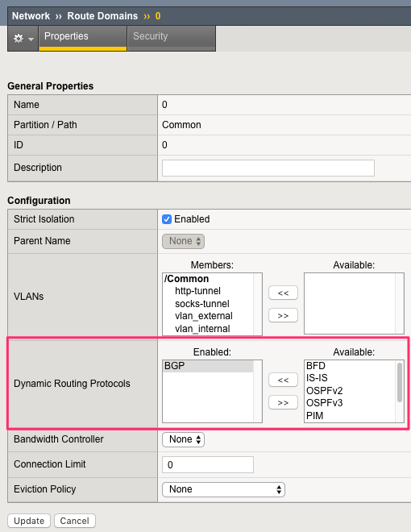Select http-tunnel in VLAN Members list
This screenshot has height=532, width=411.
[197, 291]
